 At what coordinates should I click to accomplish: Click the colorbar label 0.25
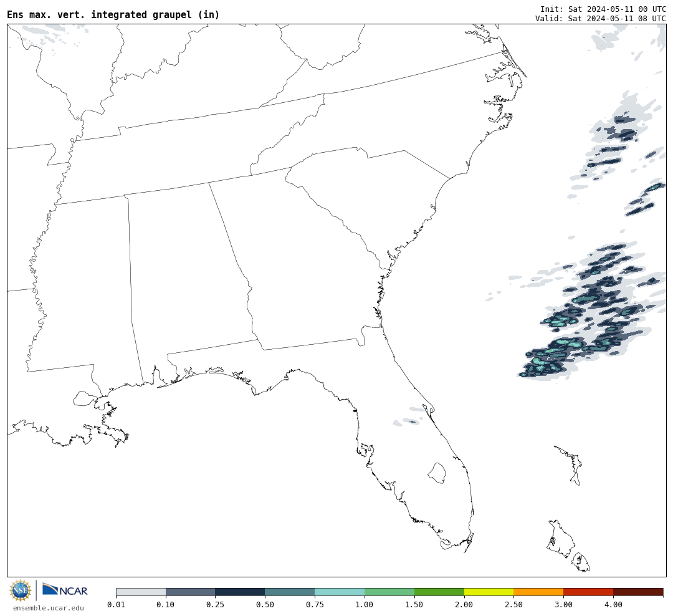click(216, 604)
